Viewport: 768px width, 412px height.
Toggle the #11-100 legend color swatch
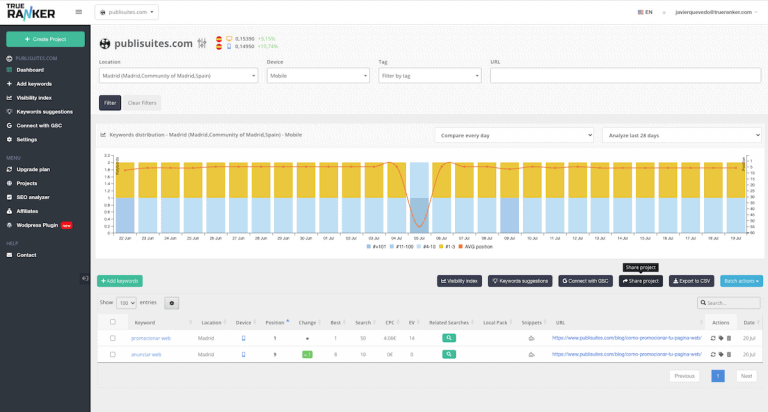(x=392, y=246)
